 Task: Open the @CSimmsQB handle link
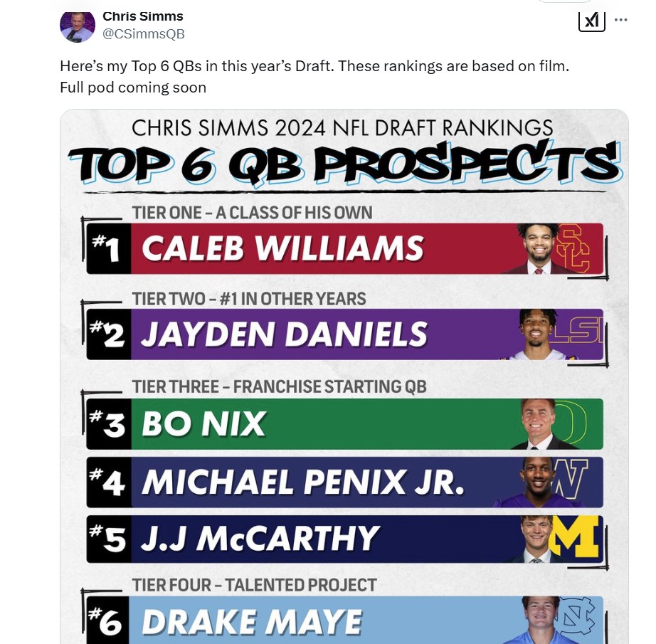(x=144, y=34)
